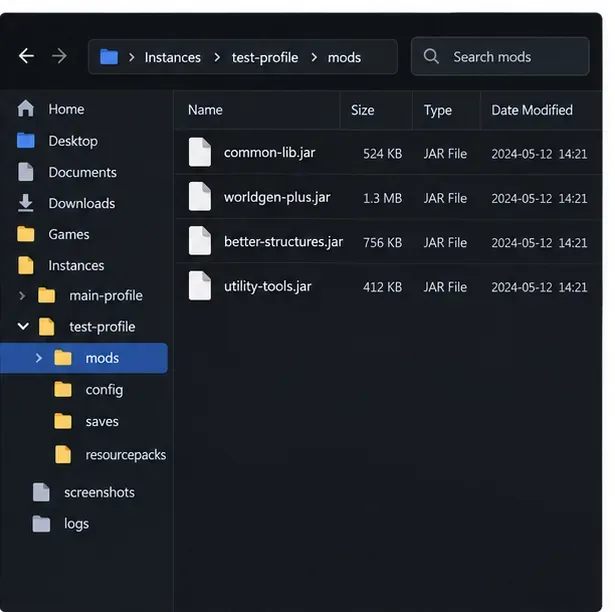Click the utility-tools.jar file icon
Screen dimensions: 615x612
200,285
